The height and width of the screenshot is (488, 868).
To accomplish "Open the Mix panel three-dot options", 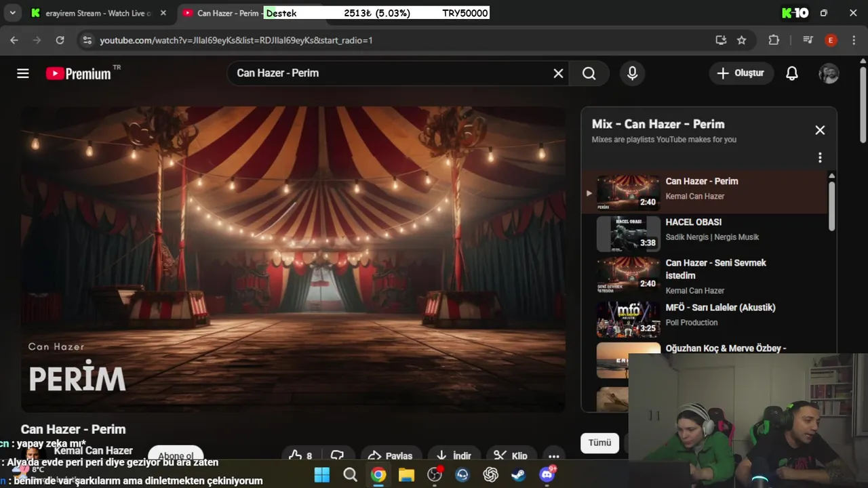I will pyautogui.click(x=820, y=158).
